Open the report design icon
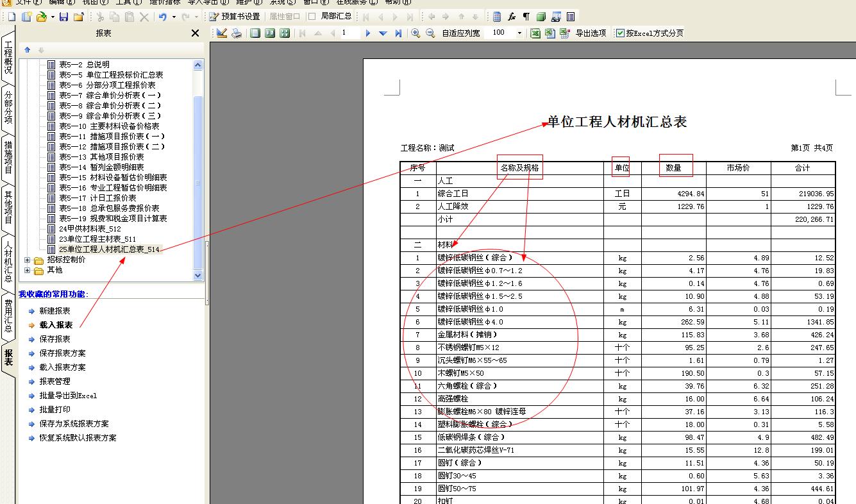This screenshot has height=504, width=856. coord(222,33)
